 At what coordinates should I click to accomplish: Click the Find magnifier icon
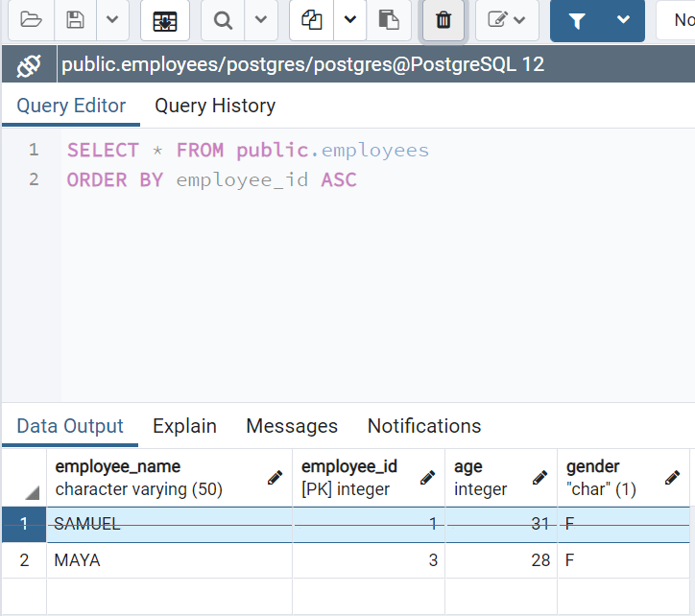(224, 20)
